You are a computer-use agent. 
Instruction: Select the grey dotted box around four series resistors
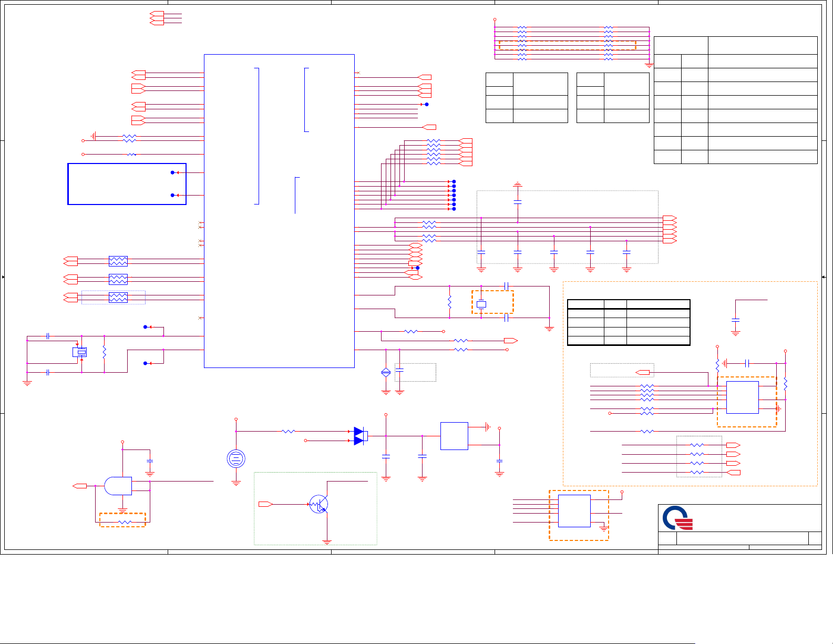pos(699,456)
